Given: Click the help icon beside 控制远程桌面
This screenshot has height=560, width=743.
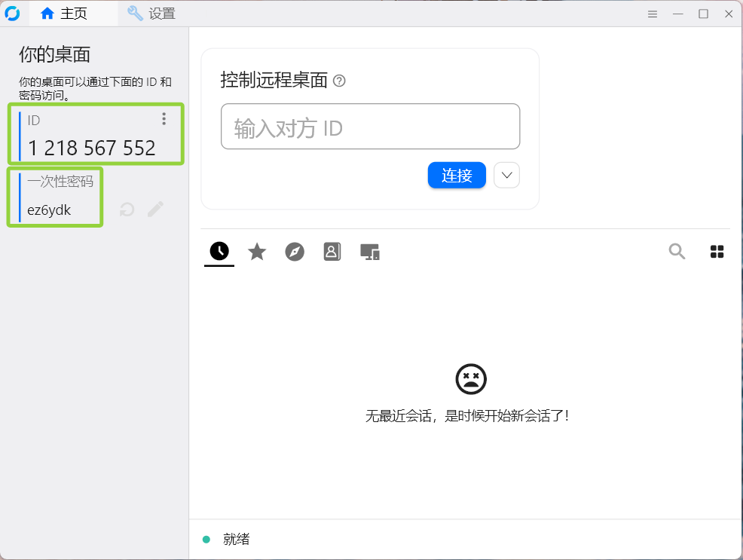Looking at the screenshot, I should (339, 81).
